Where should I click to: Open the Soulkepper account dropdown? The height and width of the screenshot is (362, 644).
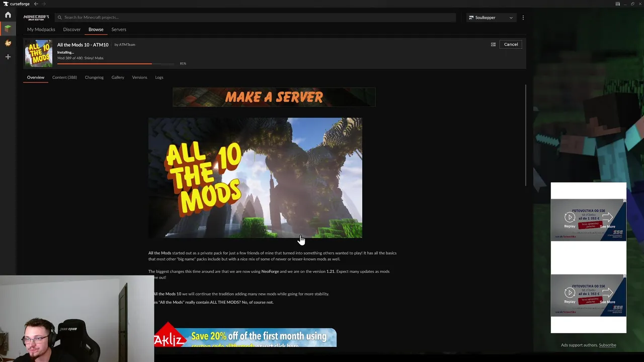click(x=491, y=18)
